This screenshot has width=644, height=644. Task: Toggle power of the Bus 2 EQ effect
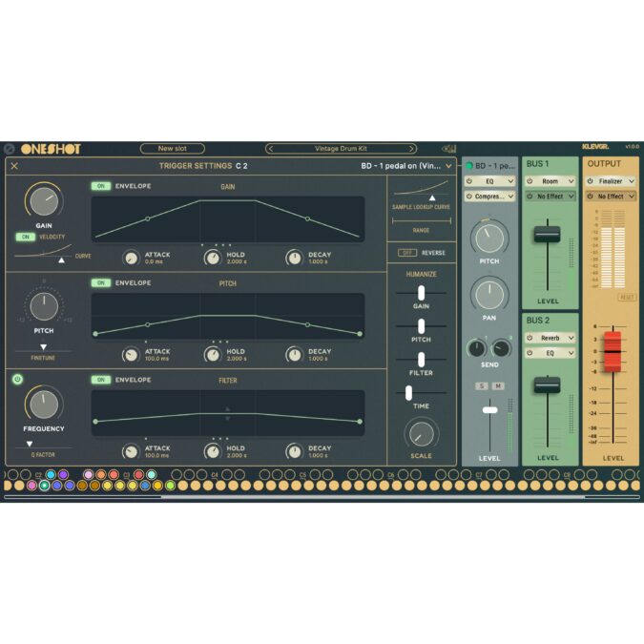click(x=530, y=353)
